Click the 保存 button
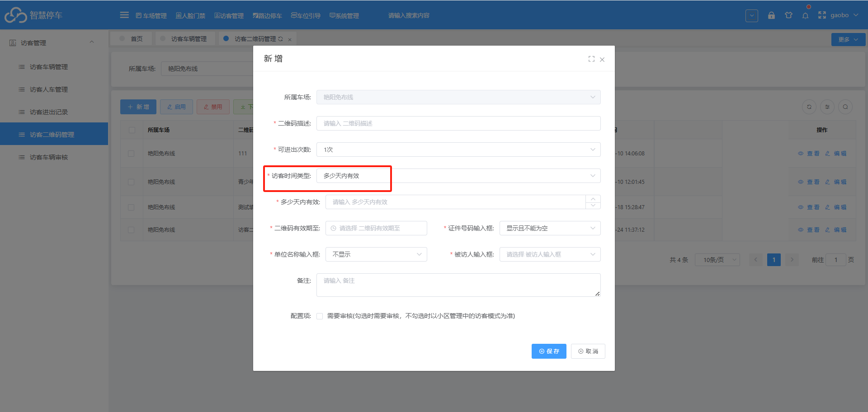This screenshot has width=868, height=412. (549, 351)
